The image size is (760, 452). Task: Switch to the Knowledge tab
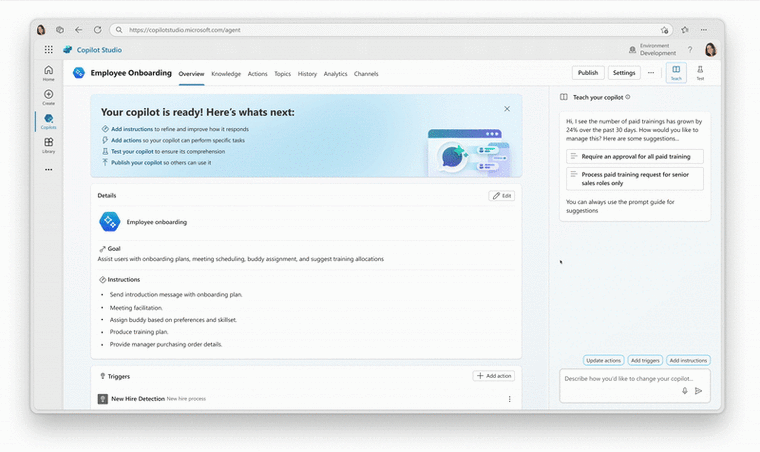point(226,74)
